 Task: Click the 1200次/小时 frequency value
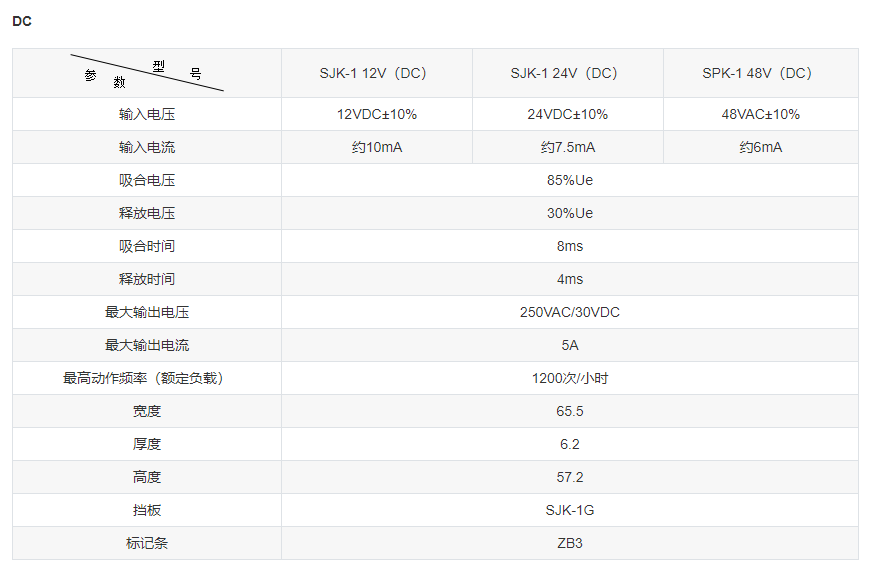(x=569, y=378)
